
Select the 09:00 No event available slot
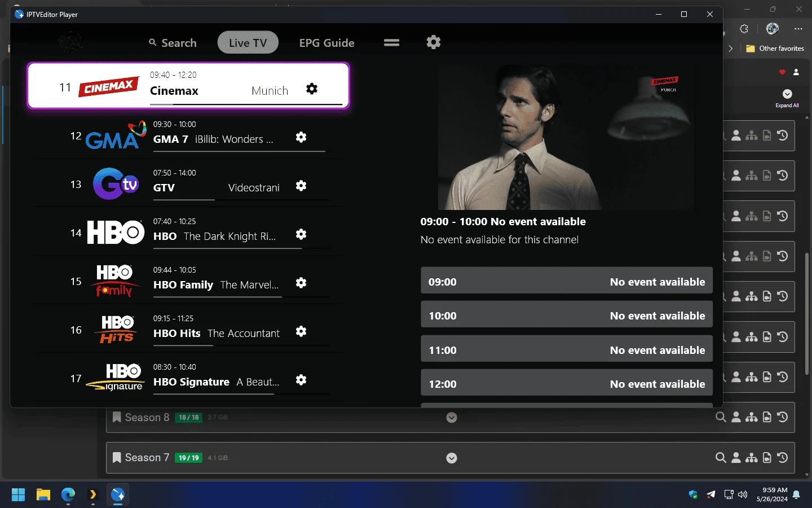[567, 281]
